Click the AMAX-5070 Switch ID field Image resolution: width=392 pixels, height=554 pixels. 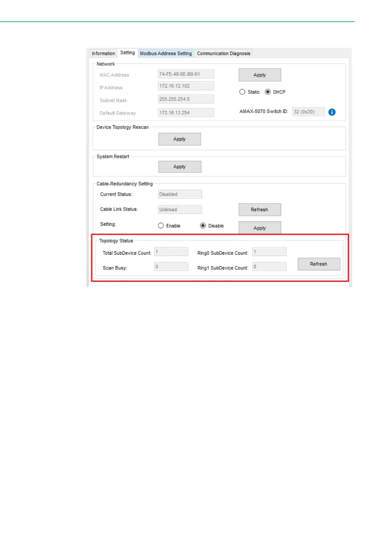(x=308, y=112)
